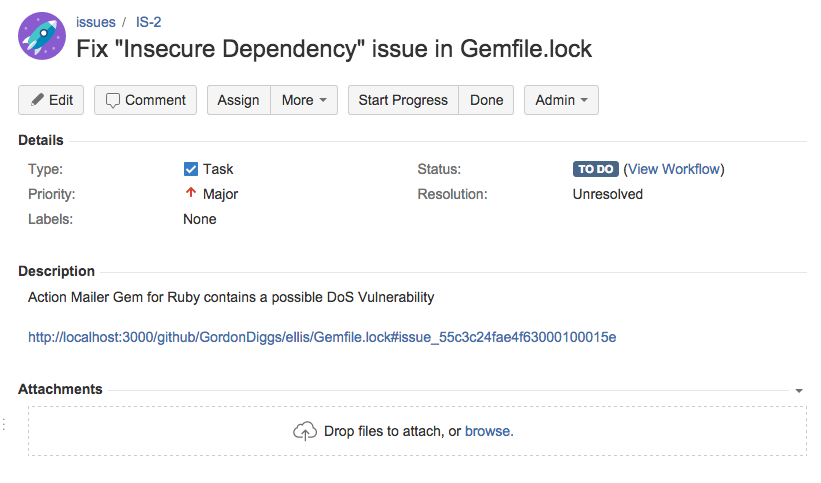
Task: Click the pencil icon on Edit button
Action: (x=37, y=100)
